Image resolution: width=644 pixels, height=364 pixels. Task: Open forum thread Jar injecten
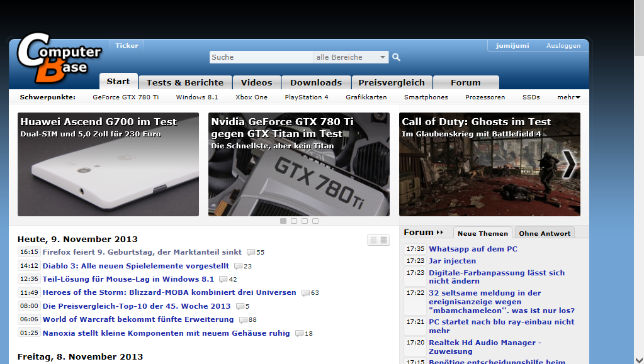(452, 261)
